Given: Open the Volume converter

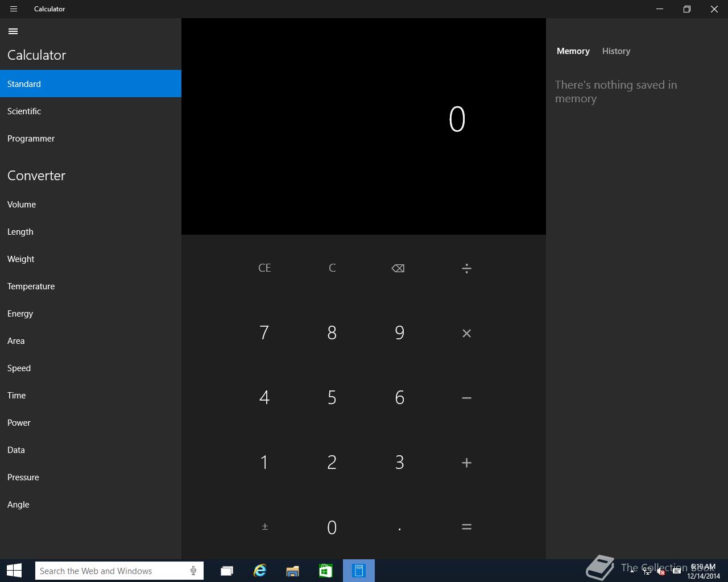Looking at the screenshot, I should (90, 204).
